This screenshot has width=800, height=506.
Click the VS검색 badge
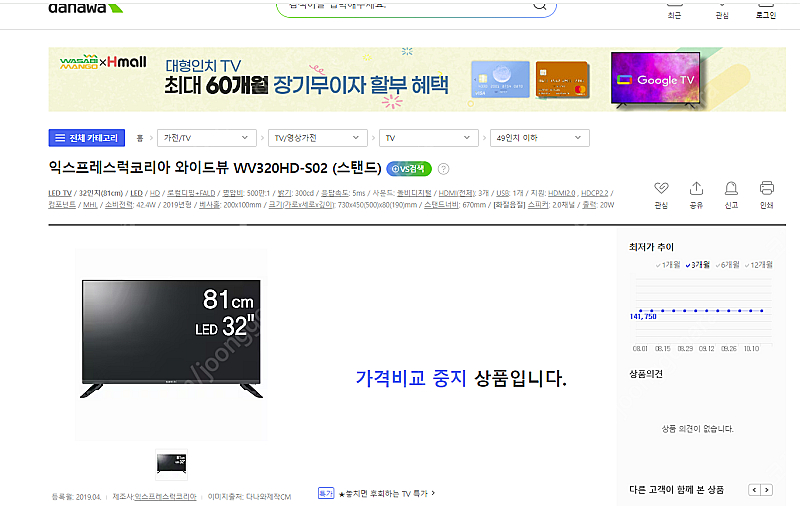coord(409,168)
